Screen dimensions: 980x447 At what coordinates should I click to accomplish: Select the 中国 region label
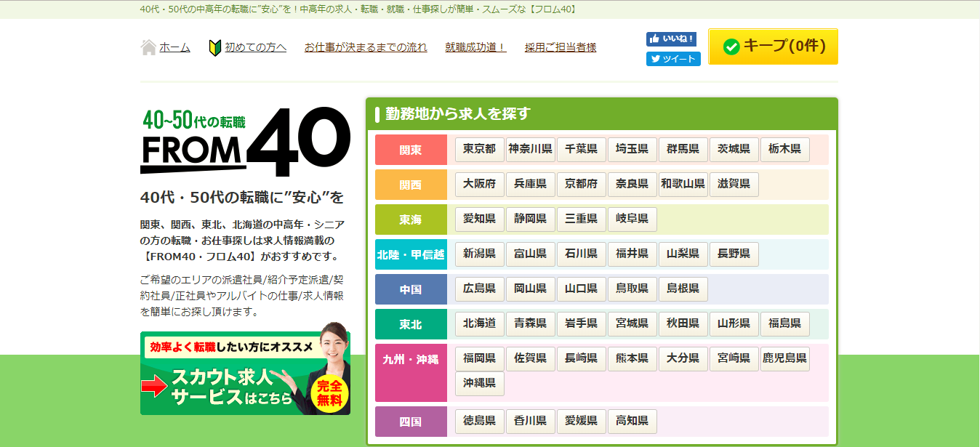tap(411, 289)
